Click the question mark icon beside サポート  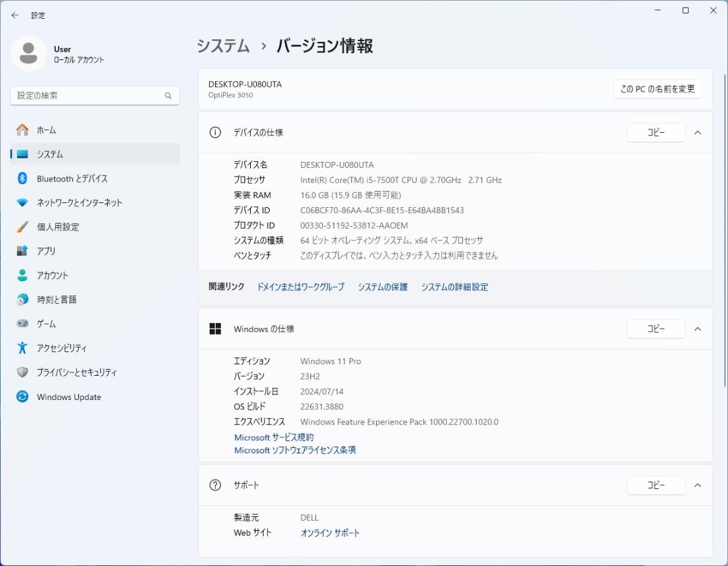215,485
